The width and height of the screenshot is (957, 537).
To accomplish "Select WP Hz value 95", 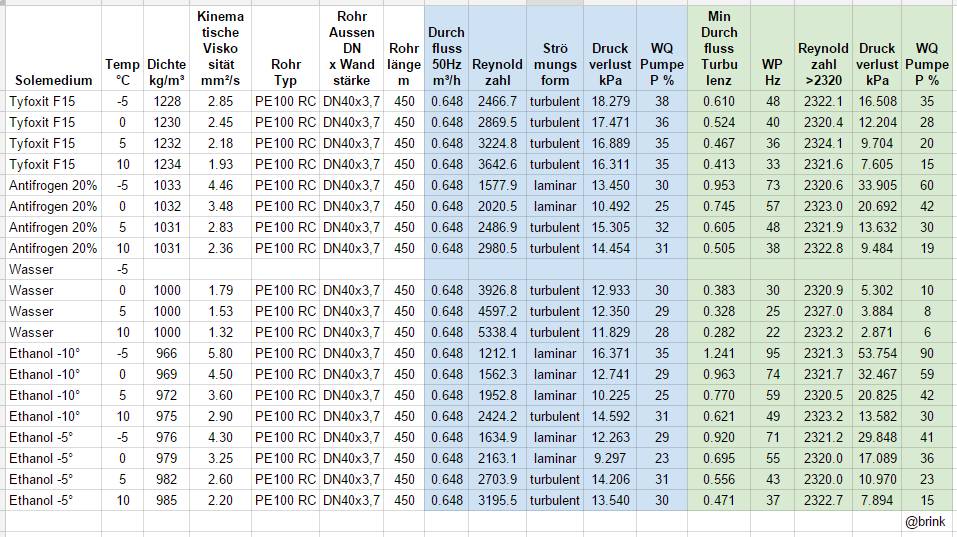I will pyautogui.click(x=773, y=353).
